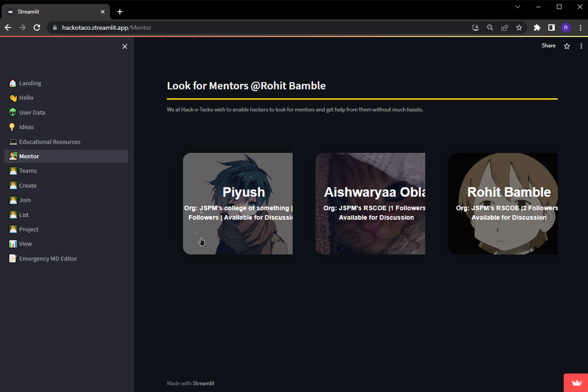Open the Join page
The height and width of the screenshot is (392, 588).
coord(66,200)
